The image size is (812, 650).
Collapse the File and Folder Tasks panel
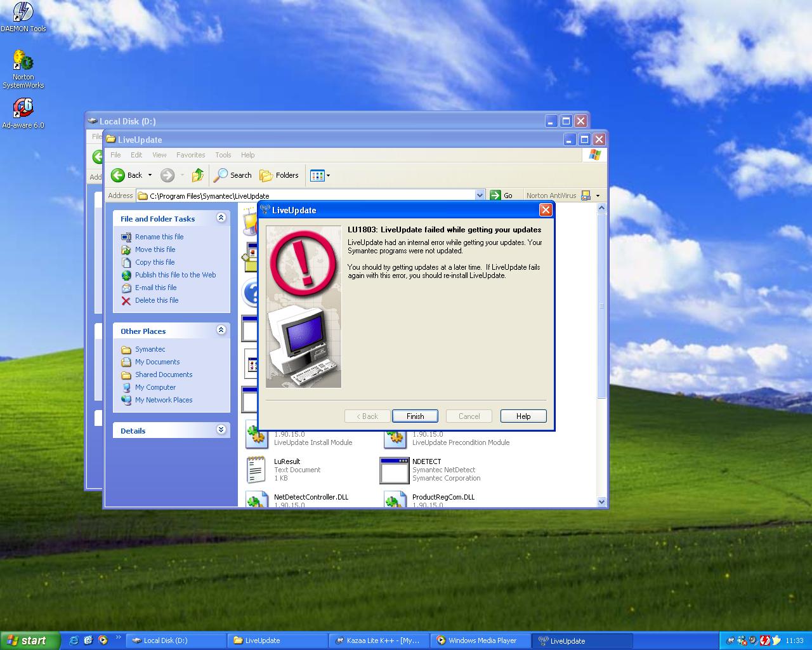click(221, 218)
